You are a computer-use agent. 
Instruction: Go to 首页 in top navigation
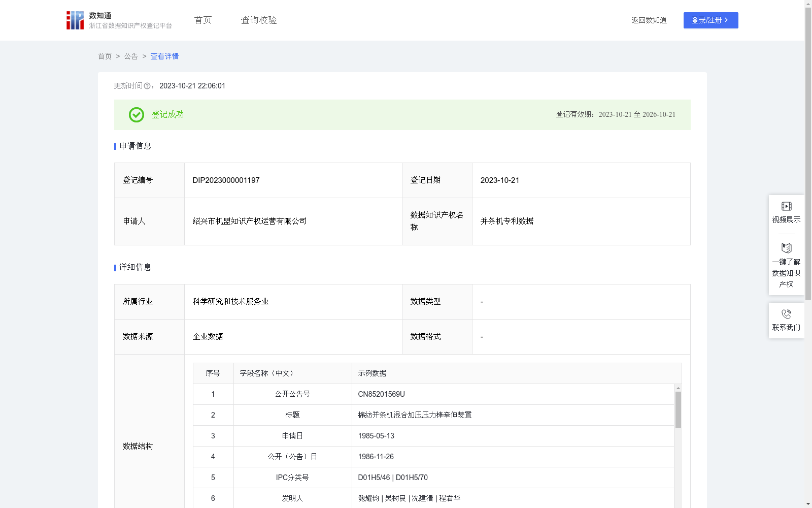pyautogui.click(x=203, y=20)
